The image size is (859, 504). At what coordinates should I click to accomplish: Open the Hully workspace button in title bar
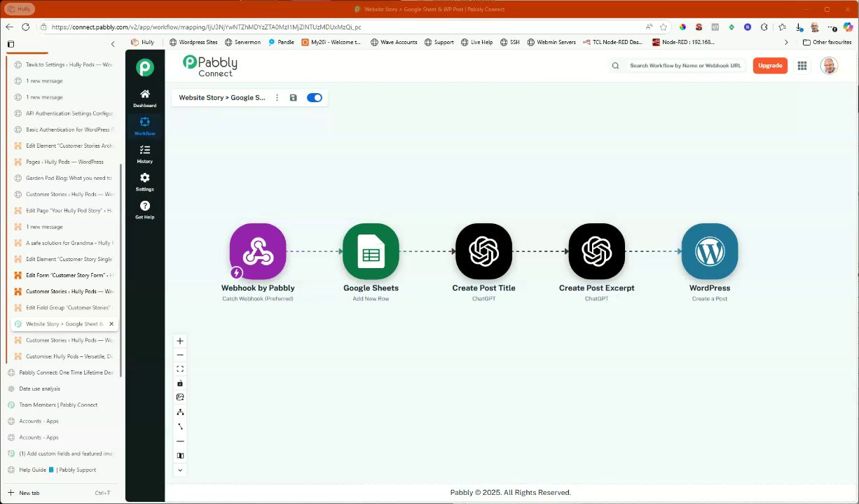pyautogui.click(x=20, y=9)
